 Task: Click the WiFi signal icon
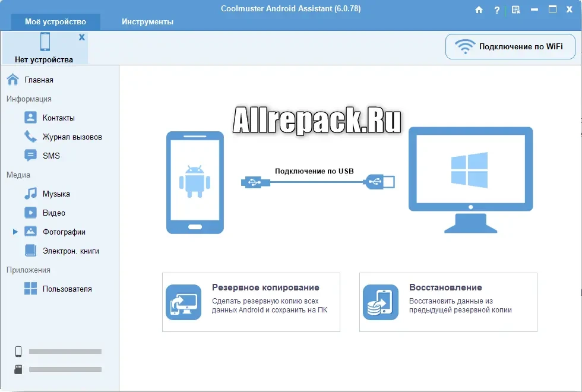465,47
